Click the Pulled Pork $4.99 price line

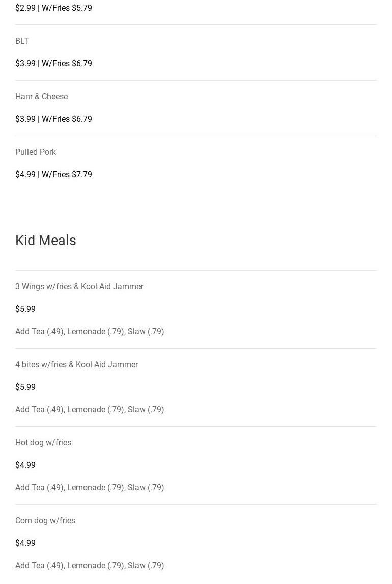coord(53,175)
